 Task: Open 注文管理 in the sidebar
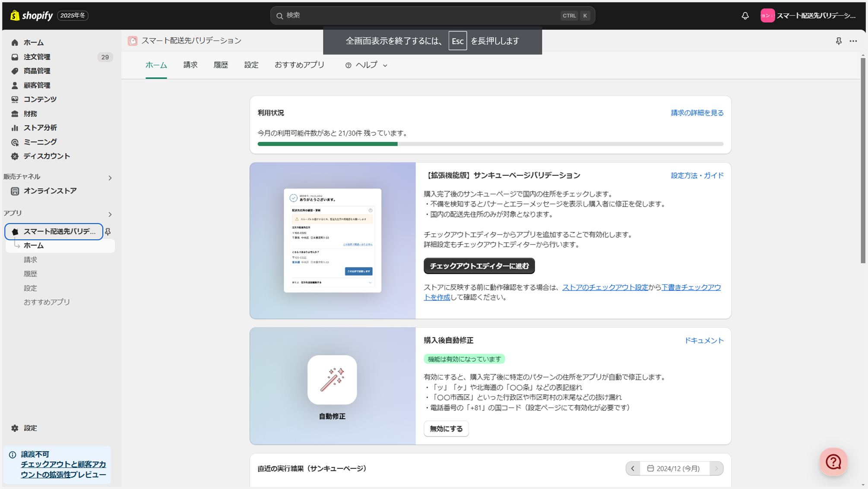[x=37, y=57]
